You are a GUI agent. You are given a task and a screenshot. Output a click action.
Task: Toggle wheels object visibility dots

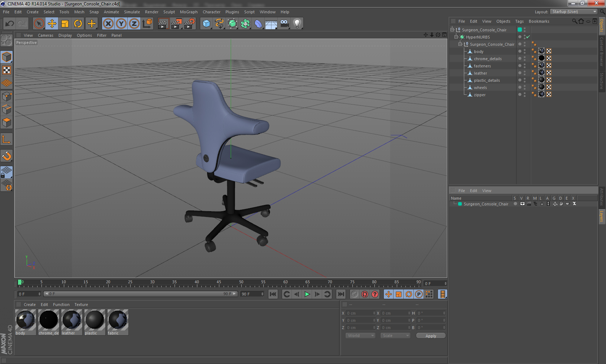click(x=524, y=87)
